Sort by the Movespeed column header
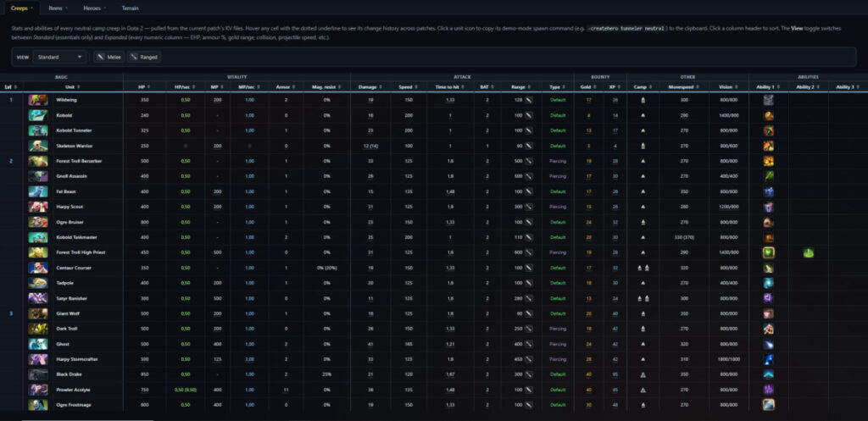 tap(684, 87)
